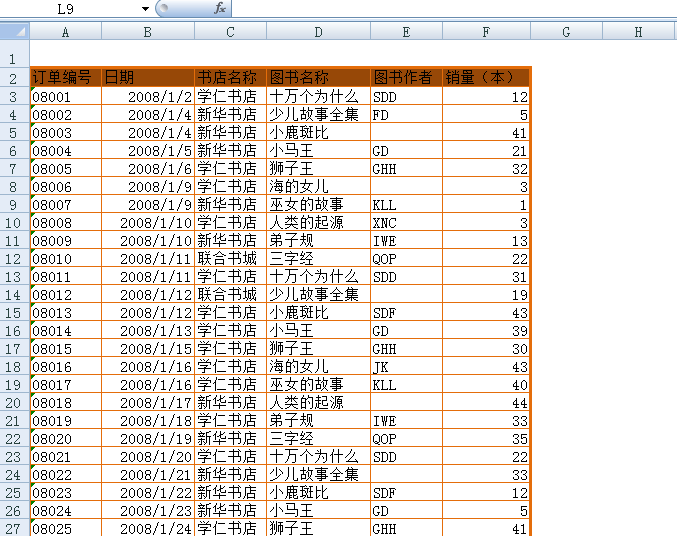
Task: Select row 27 header
Action: pos(13,528)
